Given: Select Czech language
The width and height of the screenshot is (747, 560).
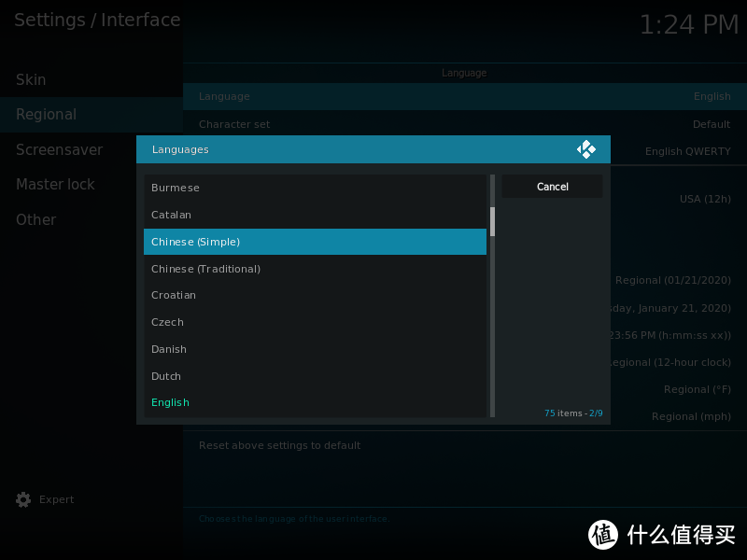Looking at the screenshot, I should tap(315, 322).
